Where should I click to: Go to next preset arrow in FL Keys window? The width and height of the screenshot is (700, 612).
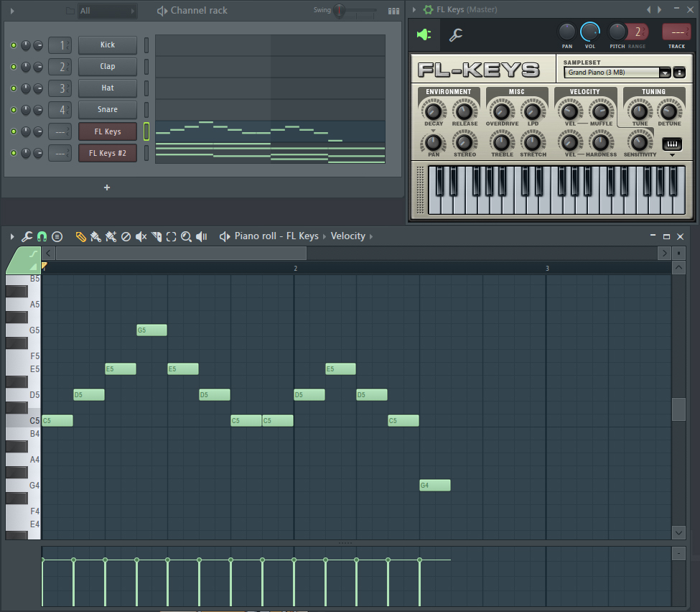pyautogui.click(x=659, y=9)
